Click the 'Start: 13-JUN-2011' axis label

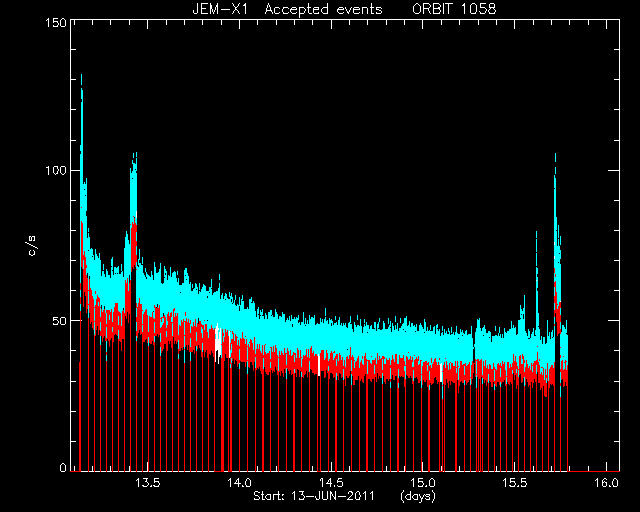(x=314, y=496)
